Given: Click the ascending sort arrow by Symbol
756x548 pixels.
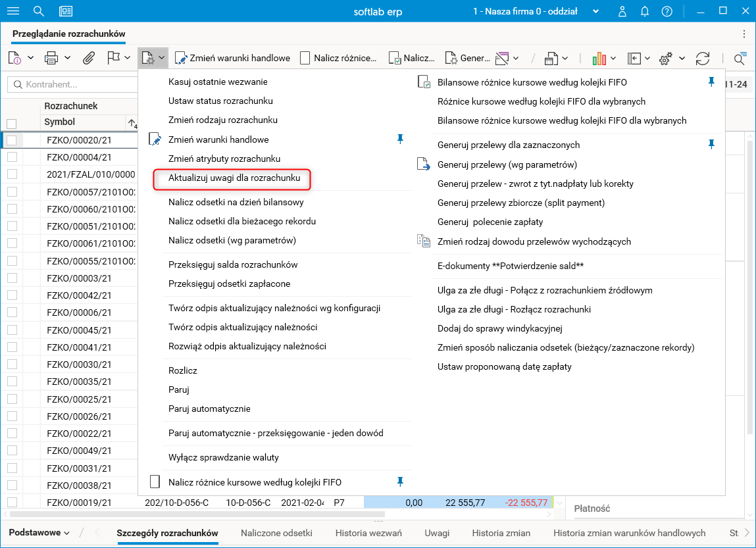Looking at the screenshot, I should (133, 124).
